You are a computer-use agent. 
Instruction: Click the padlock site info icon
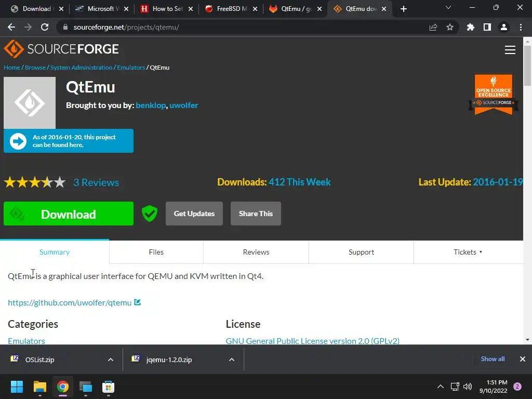click(65, 27)
